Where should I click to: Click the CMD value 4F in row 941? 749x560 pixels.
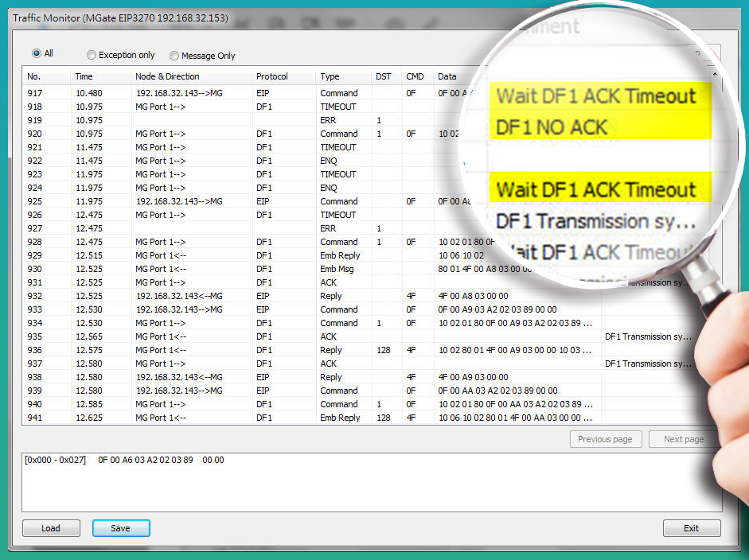411,418
